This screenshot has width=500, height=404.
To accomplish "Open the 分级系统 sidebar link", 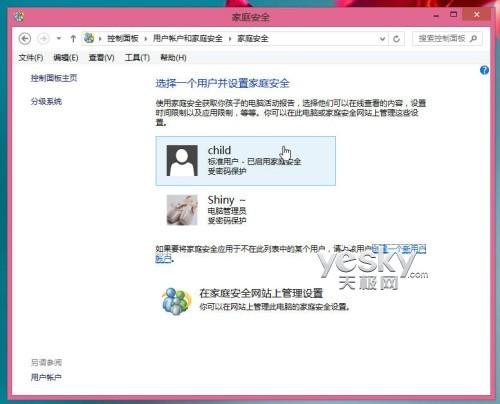I will pyautogui.click(x=46, y=101).
